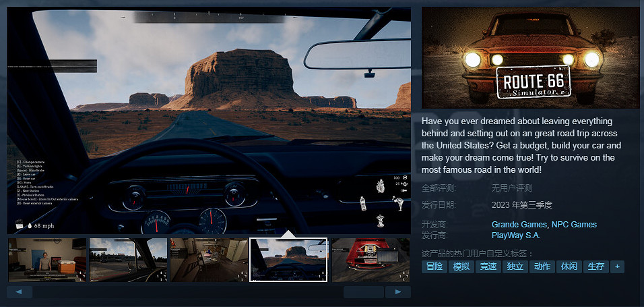Open NPC Games developer link

574,224
